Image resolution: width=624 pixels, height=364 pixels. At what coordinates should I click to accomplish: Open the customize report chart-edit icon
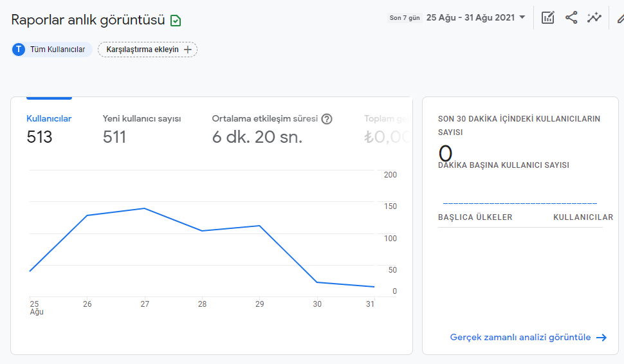point(548,17)
